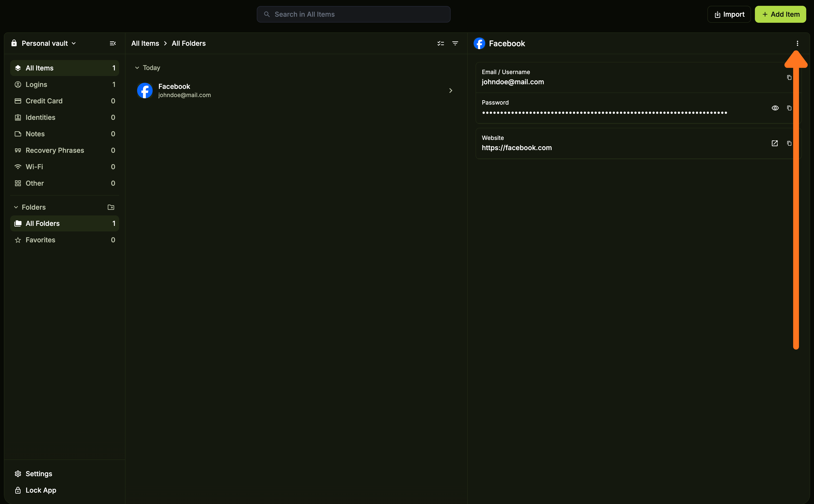814x504 pixels.
Task: Click the magnifier icon in search bar
Action: coord(267,14)
